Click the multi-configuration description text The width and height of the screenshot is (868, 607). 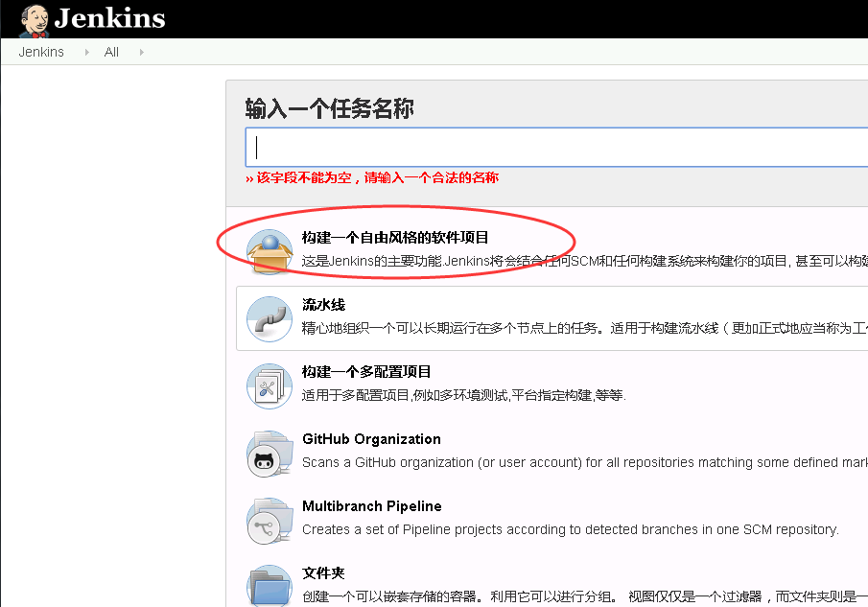[x=464, y=395]
